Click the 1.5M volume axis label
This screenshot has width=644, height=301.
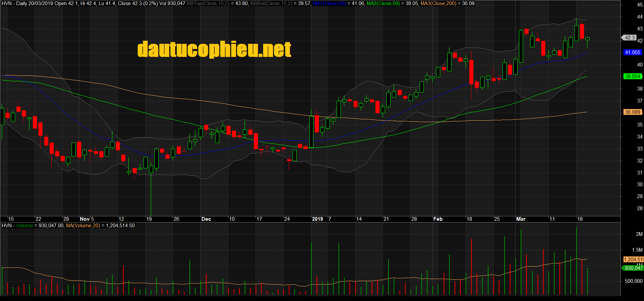pyautogui.click(x=637, y=250)
